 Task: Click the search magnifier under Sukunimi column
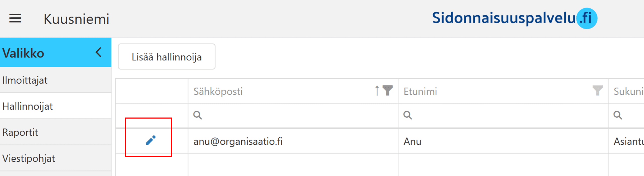(618, 115)
